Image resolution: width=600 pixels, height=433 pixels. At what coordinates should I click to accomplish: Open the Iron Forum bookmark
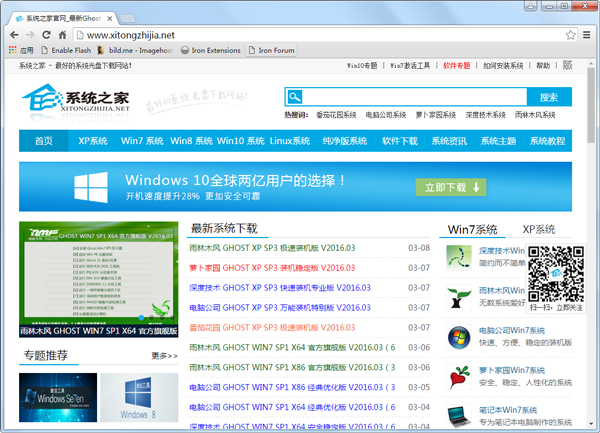click(x=272, y=50)
